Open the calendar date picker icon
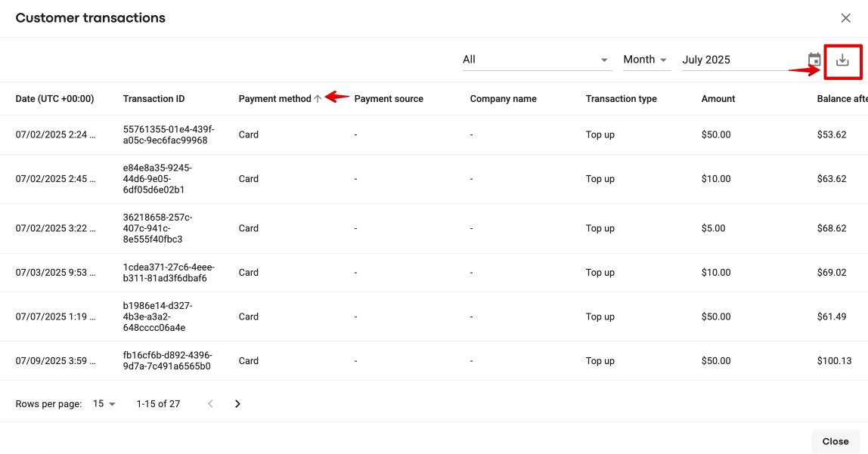The height and width of the screenshot is (454, 868). 814,60
